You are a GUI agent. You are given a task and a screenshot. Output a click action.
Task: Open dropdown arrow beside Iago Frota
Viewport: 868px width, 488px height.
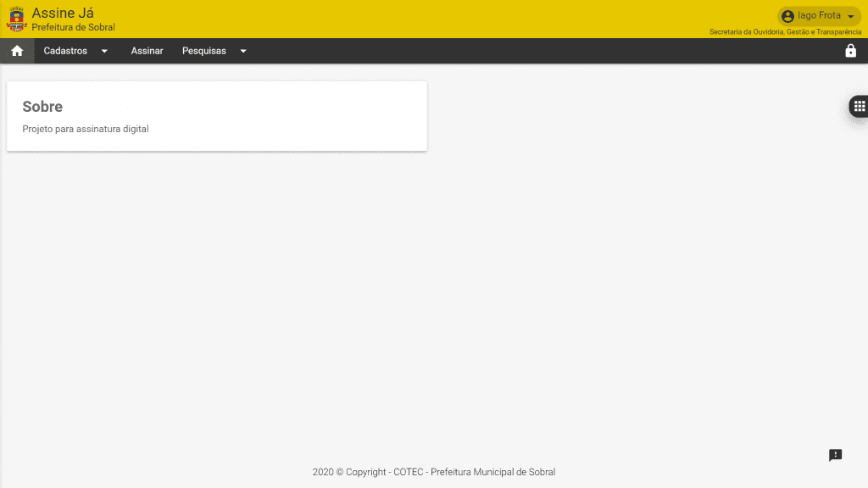[x=850, y=16]
